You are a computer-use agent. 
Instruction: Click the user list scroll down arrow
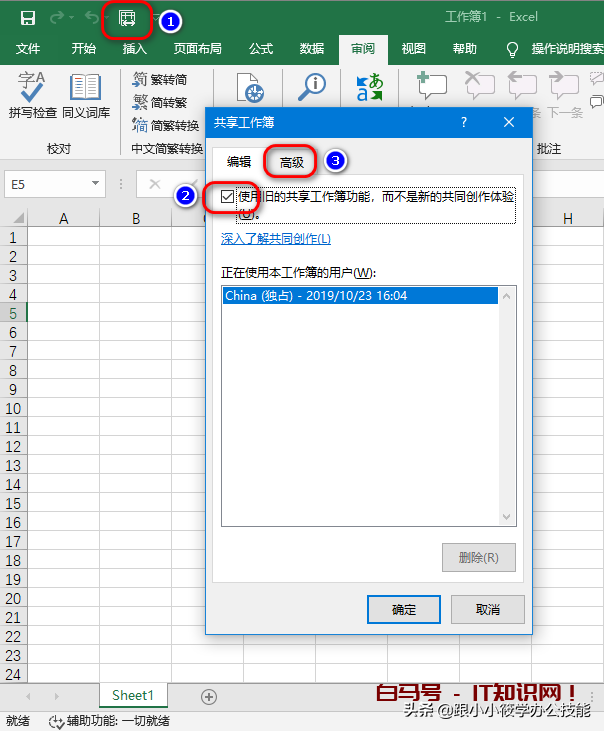click(508, 517)
